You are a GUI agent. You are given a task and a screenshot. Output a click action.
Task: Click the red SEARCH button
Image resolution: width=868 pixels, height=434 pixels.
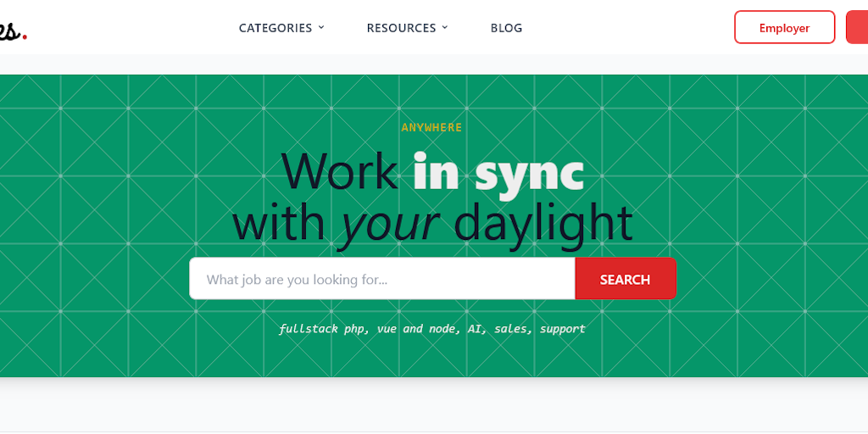pos(626,278)
